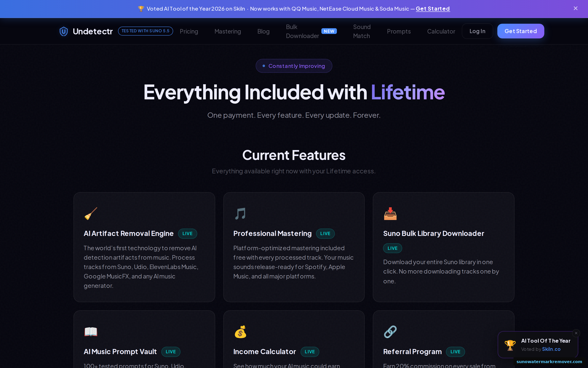Click the Get Started header button
Screen dimensions: 588x368
tap(520, 31)
